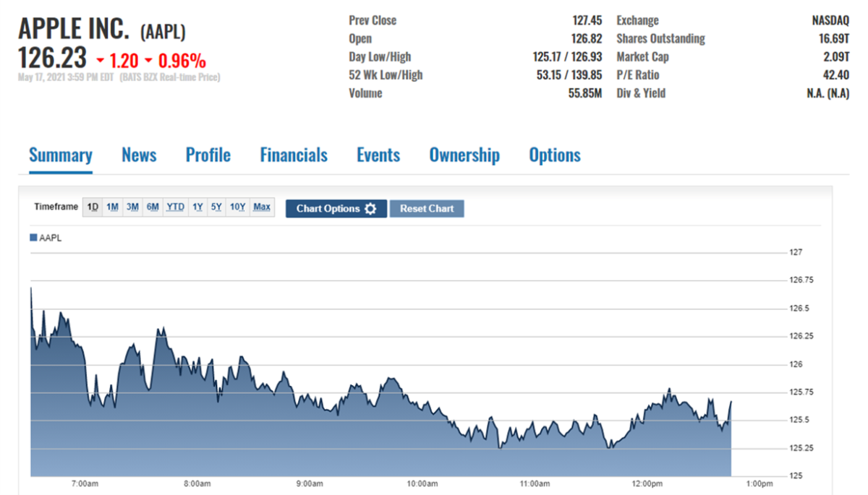Select the Max timeframe

pos(262,207)
